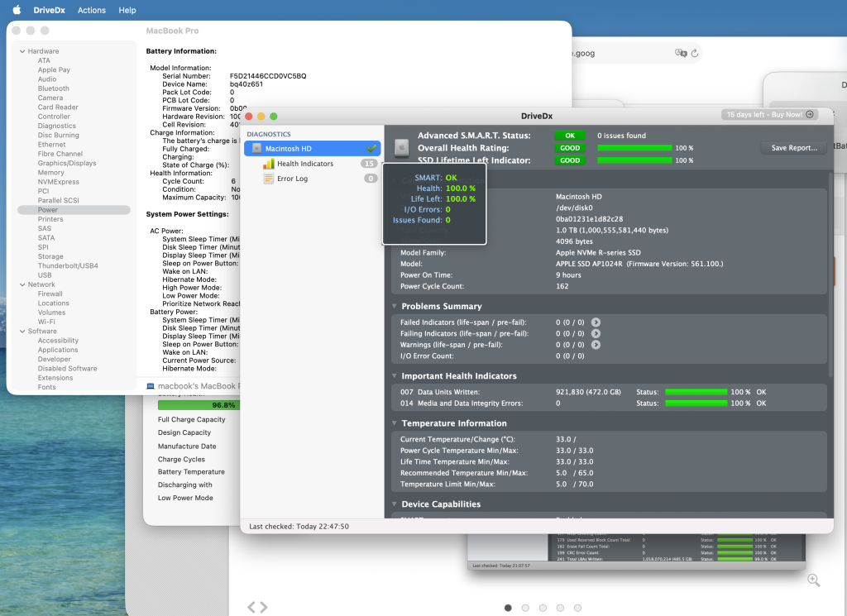Select Thunderbolt/USB4 in System Information sidebar
This screenshot has width=847, height=616.
click(68, 265)
